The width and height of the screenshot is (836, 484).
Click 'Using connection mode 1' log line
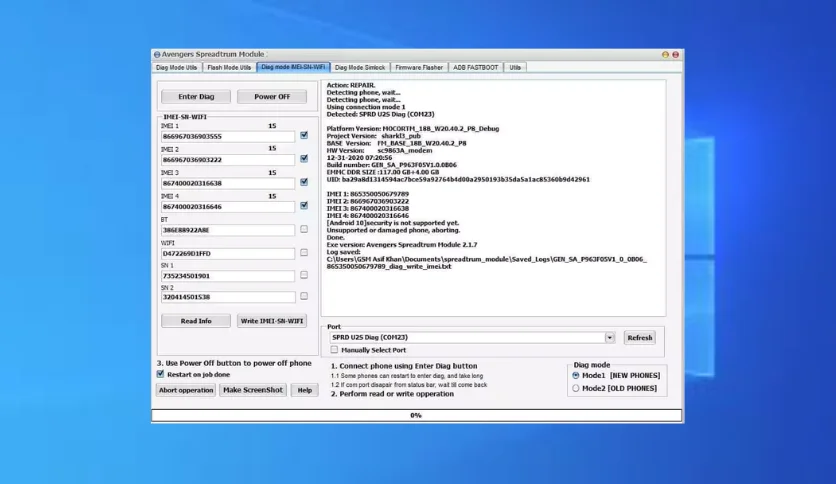366,107
